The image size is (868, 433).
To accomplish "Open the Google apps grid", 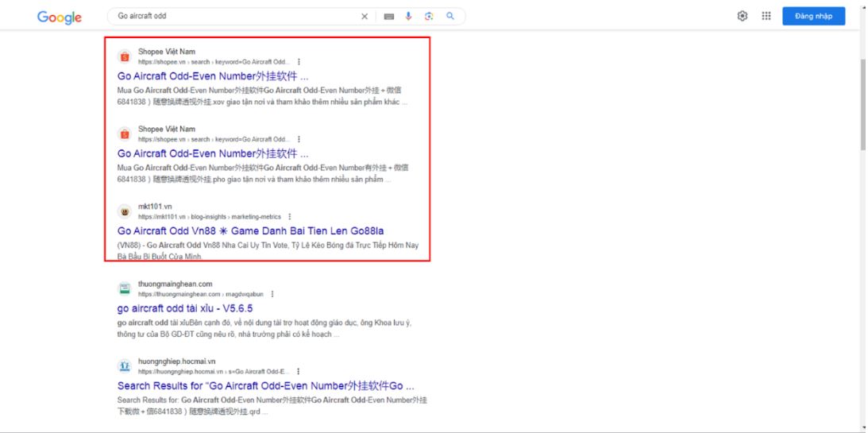I will (x=766, y=16).
